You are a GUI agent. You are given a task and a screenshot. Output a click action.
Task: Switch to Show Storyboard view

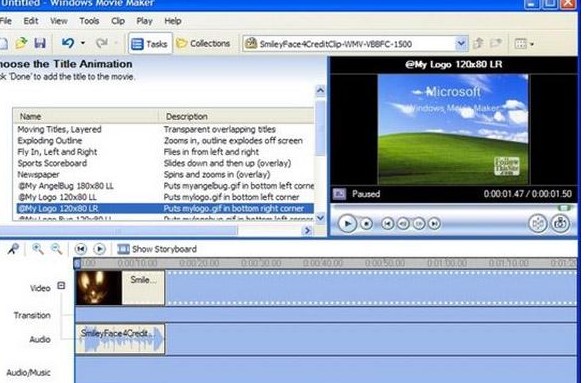157,249
